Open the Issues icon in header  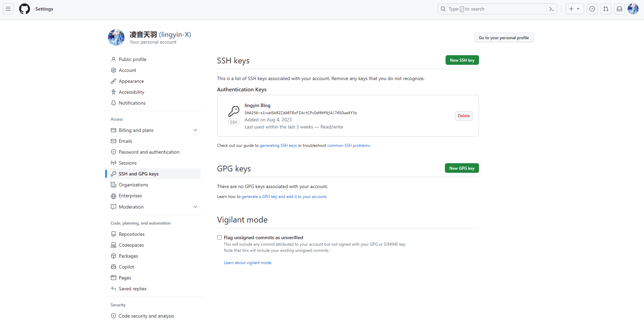[592, 9]
